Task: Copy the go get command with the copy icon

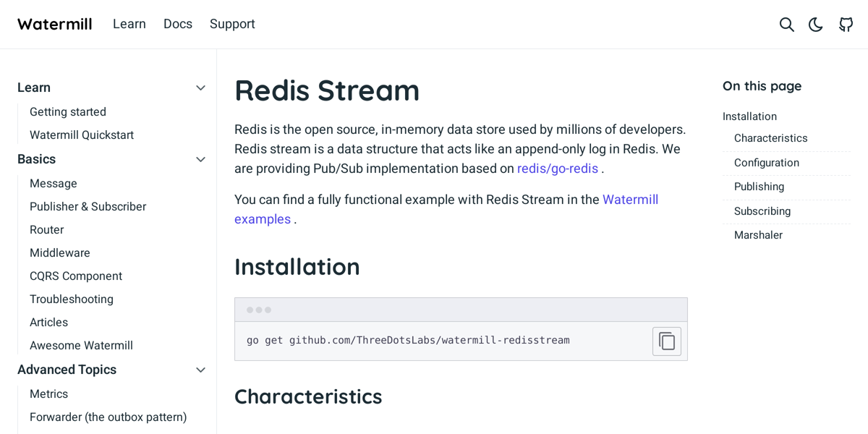Action: pos(666,341)
